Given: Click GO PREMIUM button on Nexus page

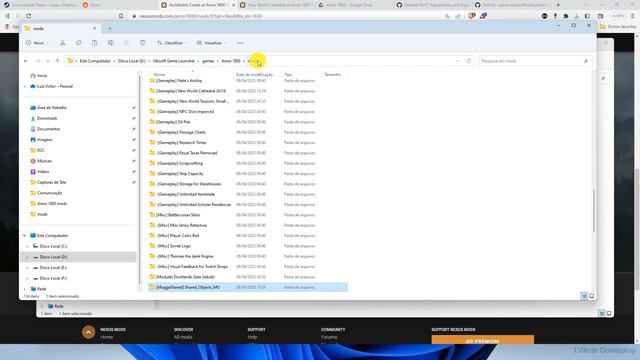Looking at the screenshot, I should (x=482, y=340).
